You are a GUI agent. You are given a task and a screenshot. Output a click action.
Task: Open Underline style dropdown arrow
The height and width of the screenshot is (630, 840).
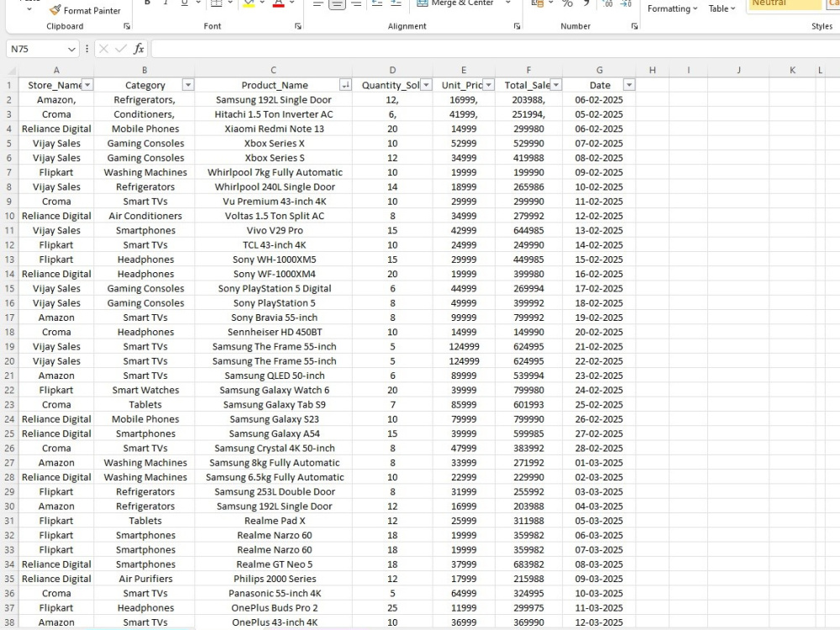click(x=197, y=3)
